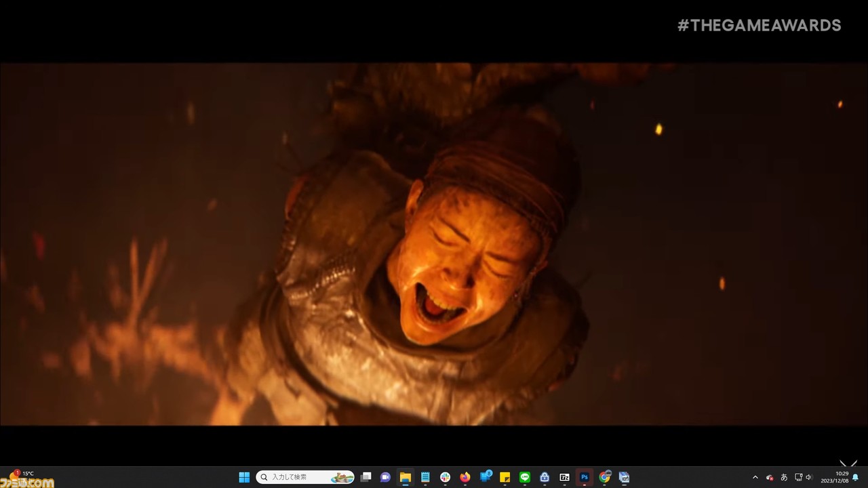868x488 pixels.
Task: Open Sticky Notes from the taskbar
Action: 505,477
